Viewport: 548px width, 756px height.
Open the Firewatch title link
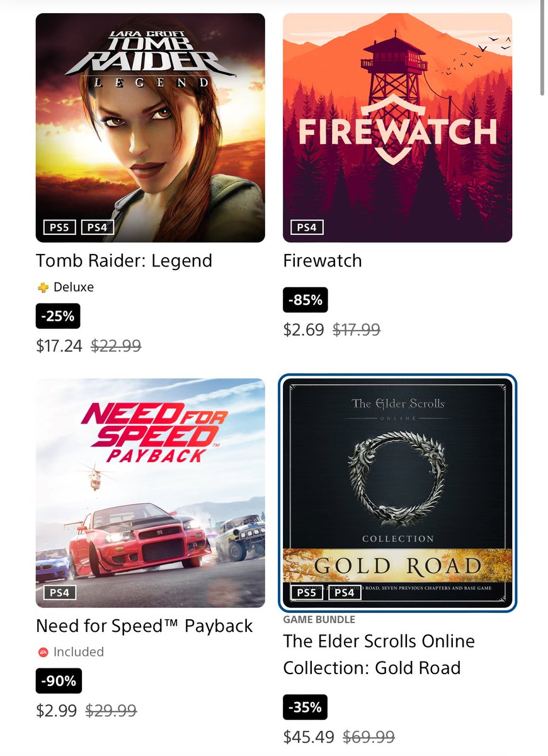coord(323,261)
